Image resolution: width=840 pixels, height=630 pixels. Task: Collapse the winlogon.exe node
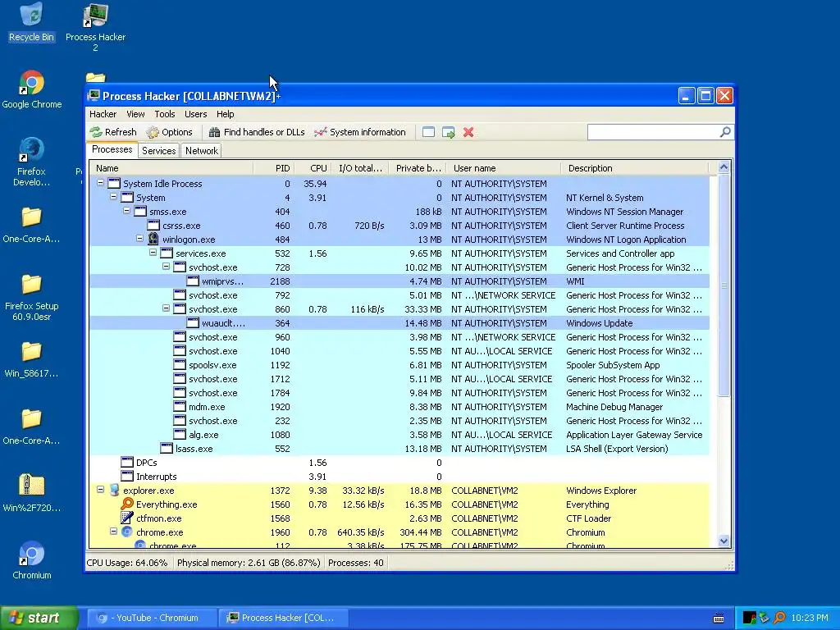pyautogui.click(x=139, y=239)
